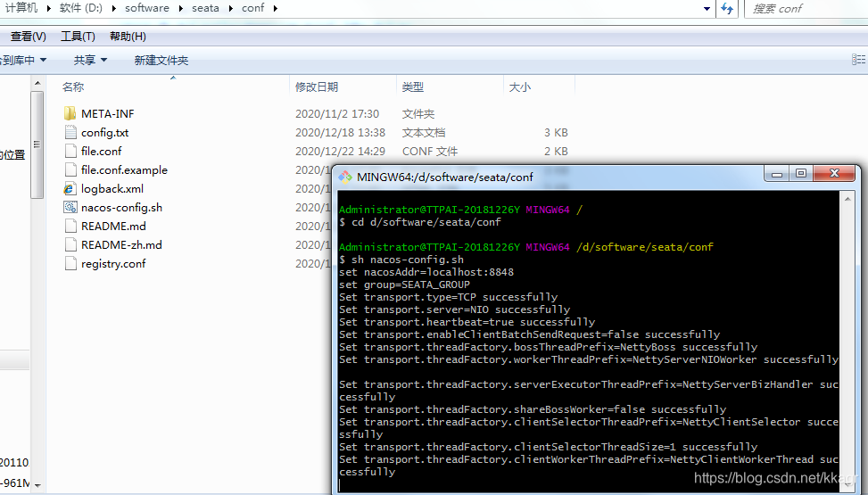Change the Explorer view layout icon
The height and width of the screenshot is (495, 868).
[858, 59]
